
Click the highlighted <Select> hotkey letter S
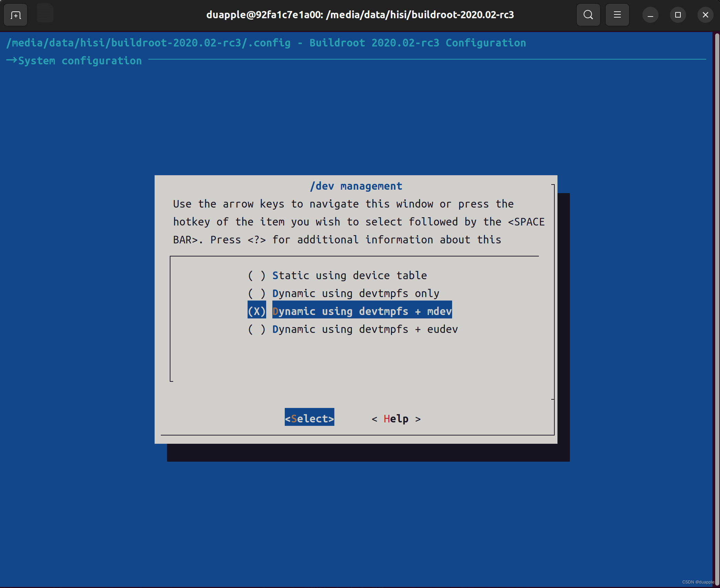pos(293,418)
